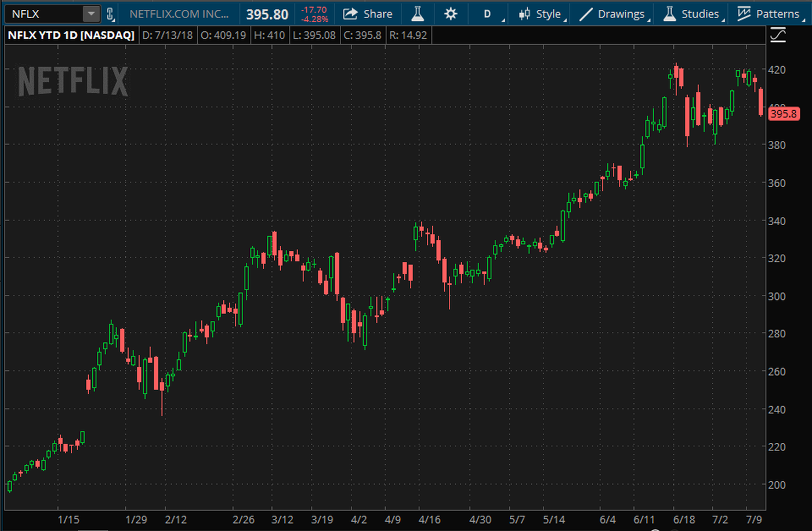812x531 pixels.
Task: Click the D: 7/13/18 date readout
Action: tap(168, 35)
